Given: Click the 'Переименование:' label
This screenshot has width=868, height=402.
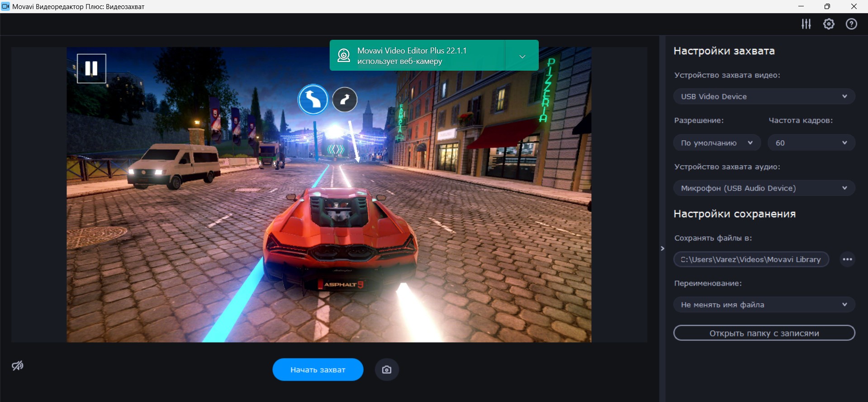Looking at the screenshot, I should (x=708, y=283).
